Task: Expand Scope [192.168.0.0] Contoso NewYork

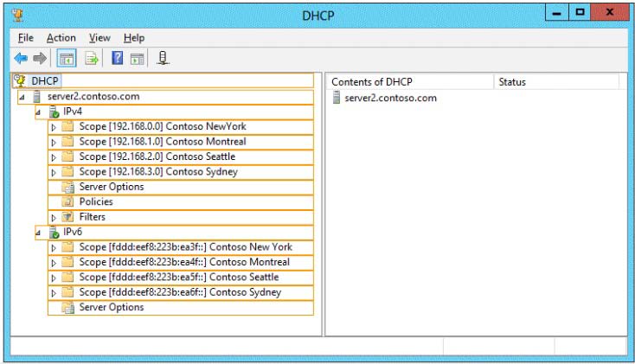Action: pos(54,127)
